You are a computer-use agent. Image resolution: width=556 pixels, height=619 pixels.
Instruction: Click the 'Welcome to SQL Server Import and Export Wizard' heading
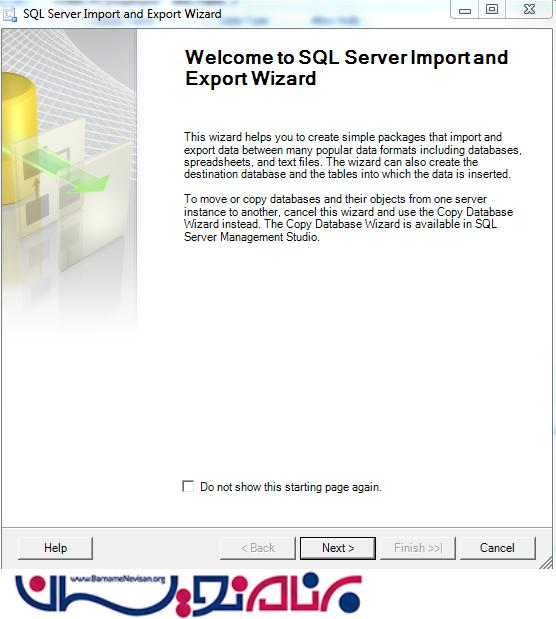point(346,68)
